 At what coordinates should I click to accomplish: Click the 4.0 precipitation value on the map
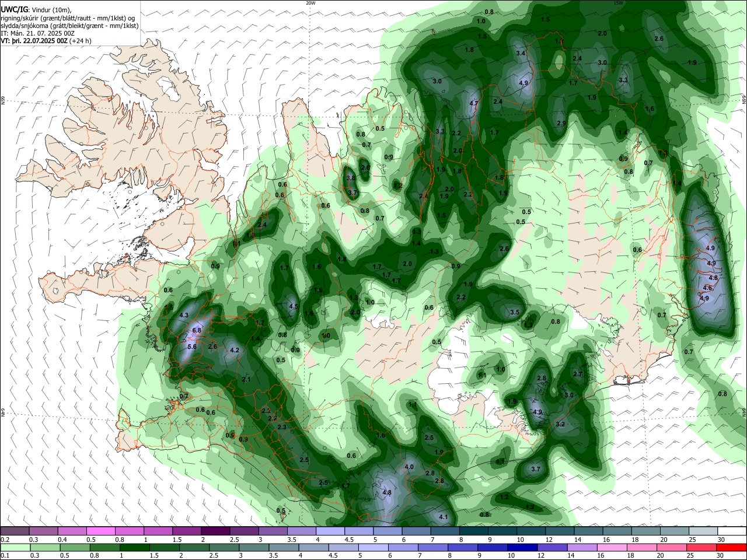(x=409, y=467)
